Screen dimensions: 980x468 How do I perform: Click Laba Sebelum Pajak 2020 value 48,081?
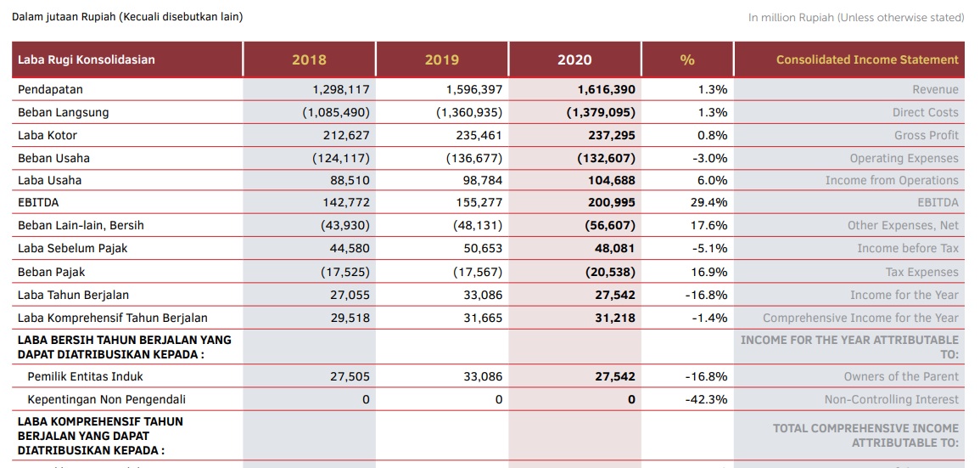coord(615,248)
